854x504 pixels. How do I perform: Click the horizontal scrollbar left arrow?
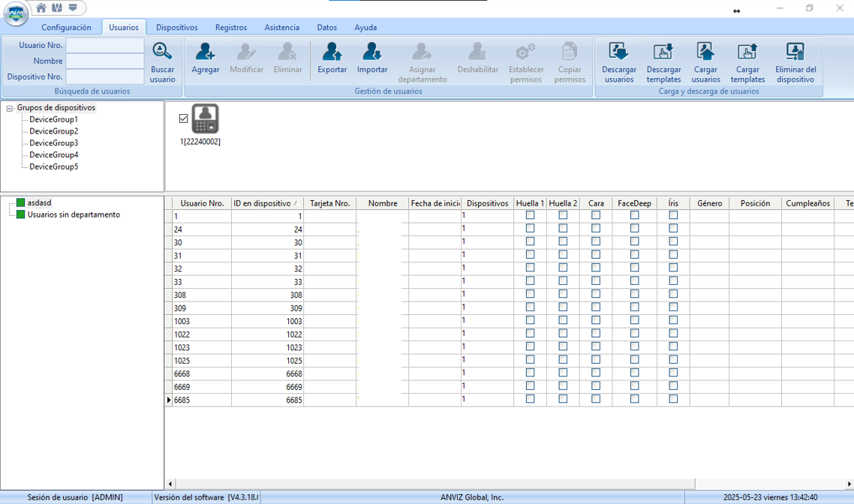tap(170, 484)
